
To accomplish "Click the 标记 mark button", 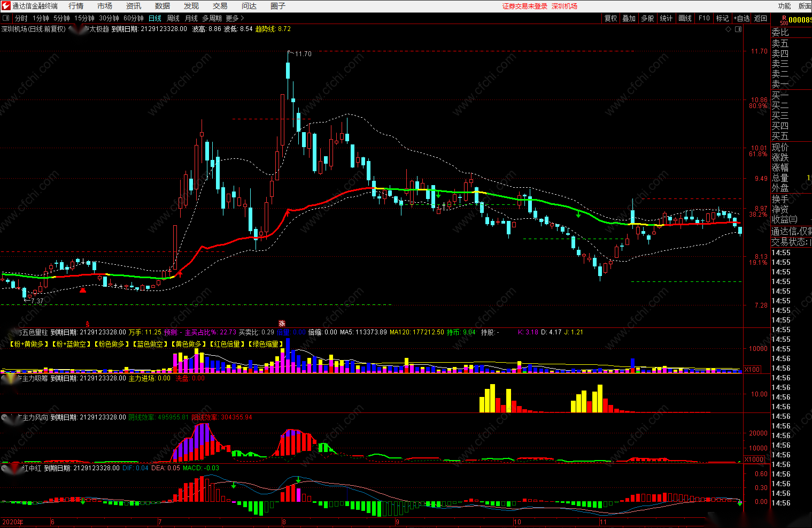I will 723,18.
